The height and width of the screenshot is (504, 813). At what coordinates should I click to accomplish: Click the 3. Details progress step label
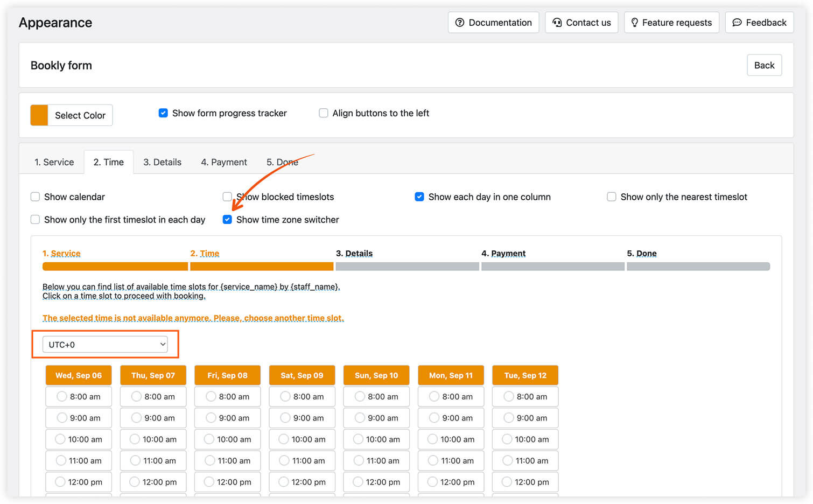354,254
